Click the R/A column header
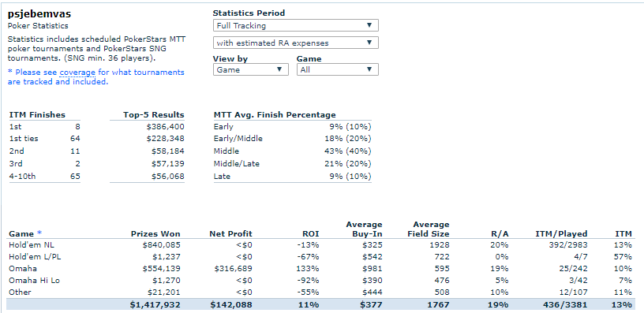Image resolution: width=644 pixels, height=313 pixels. pos(500,234)
